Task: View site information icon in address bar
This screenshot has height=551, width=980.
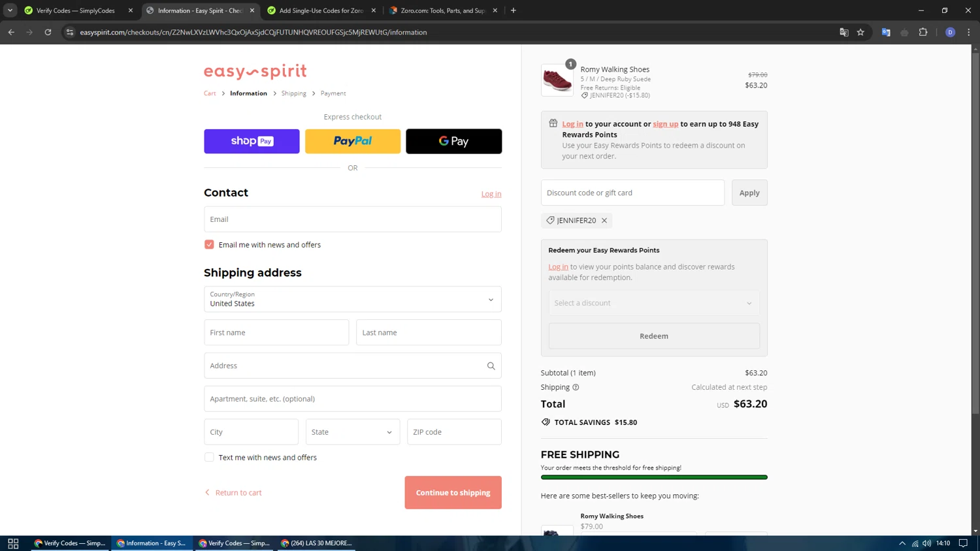Action: pyautogui.click(x=70, y=32)
